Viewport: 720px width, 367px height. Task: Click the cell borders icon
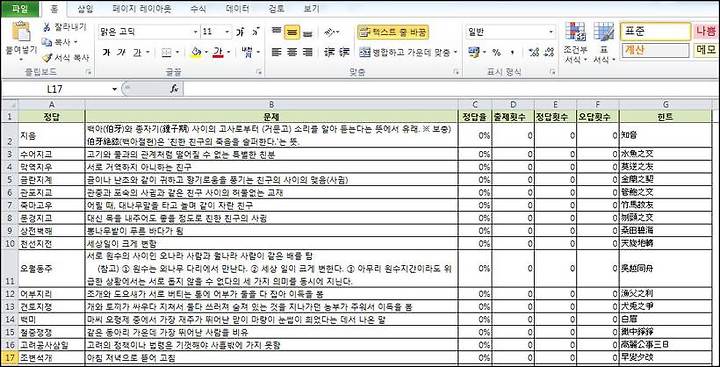167,52
